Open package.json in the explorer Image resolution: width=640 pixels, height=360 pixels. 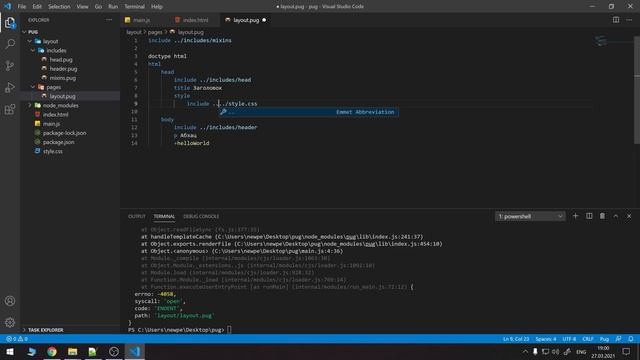[x=58, y=142]
